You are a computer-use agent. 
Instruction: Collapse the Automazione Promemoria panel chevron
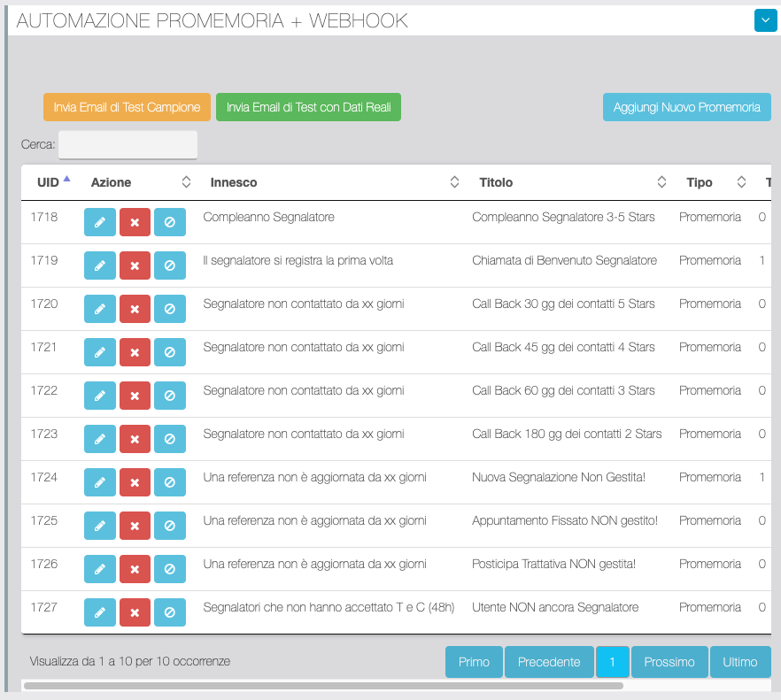[x=765, y=20]
